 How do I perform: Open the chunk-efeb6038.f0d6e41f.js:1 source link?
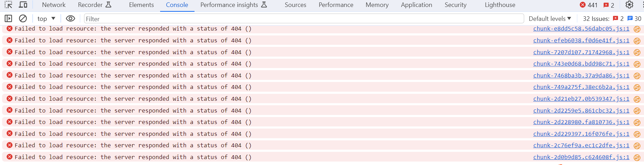click(x=581, y=40)
